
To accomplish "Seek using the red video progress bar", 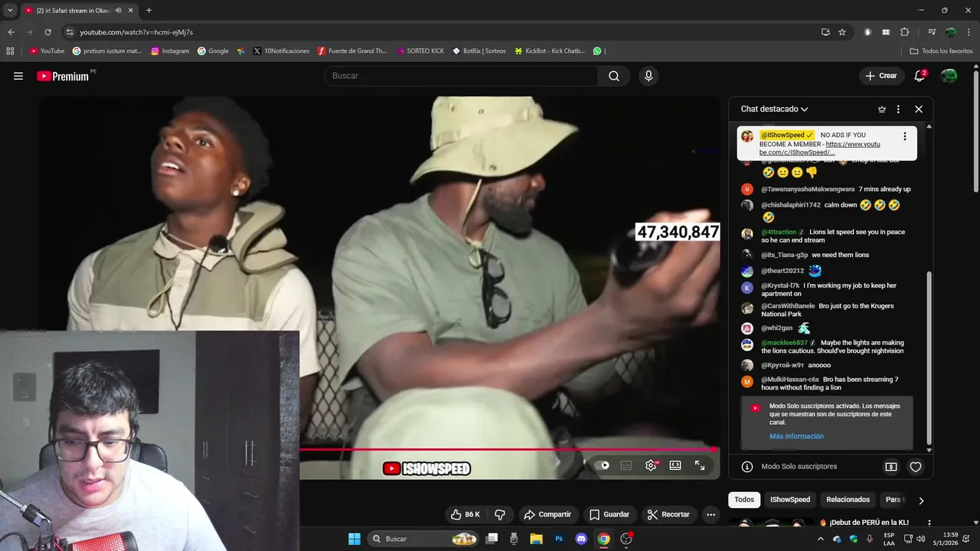I will coord(508,450).
